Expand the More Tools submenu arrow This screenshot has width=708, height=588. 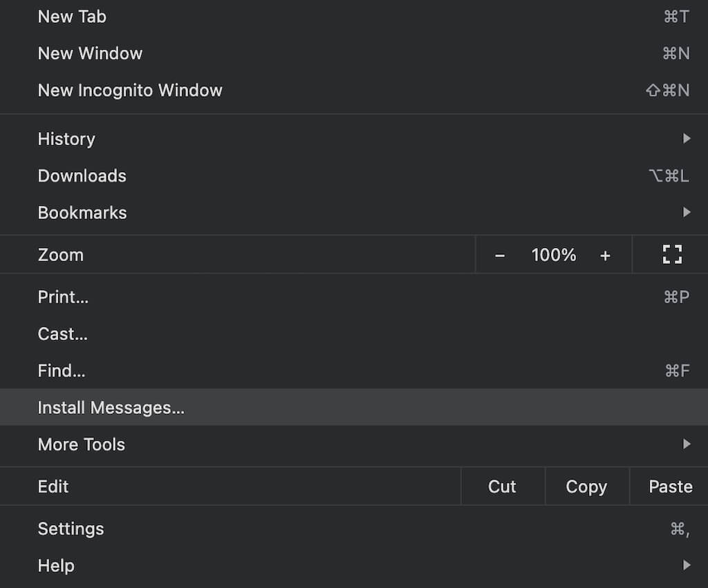(686, 444)
